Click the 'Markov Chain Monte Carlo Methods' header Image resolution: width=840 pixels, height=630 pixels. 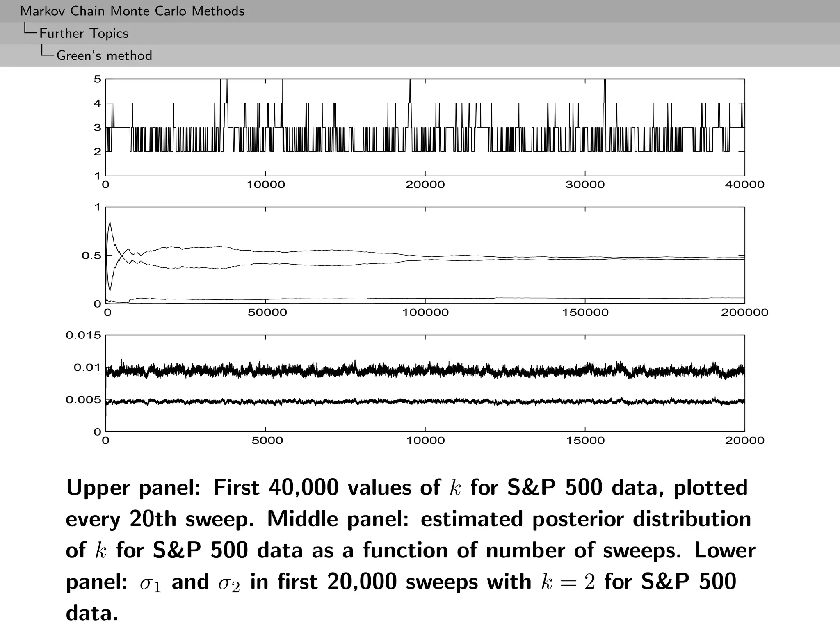click(x=132, y=11)
